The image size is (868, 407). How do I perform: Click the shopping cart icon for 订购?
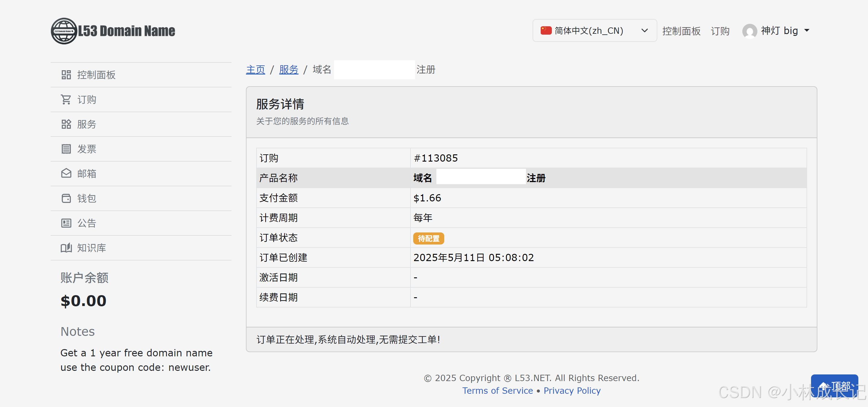coord(66,99)
